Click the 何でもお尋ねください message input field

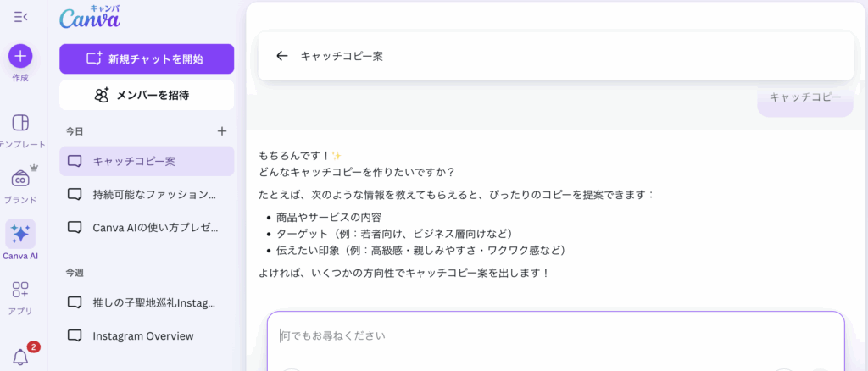pos(555,336)
